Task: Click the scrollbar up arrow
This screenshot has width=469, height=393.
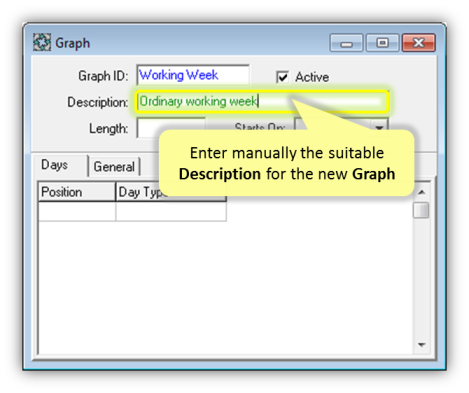Action: [x=422, y=192]
